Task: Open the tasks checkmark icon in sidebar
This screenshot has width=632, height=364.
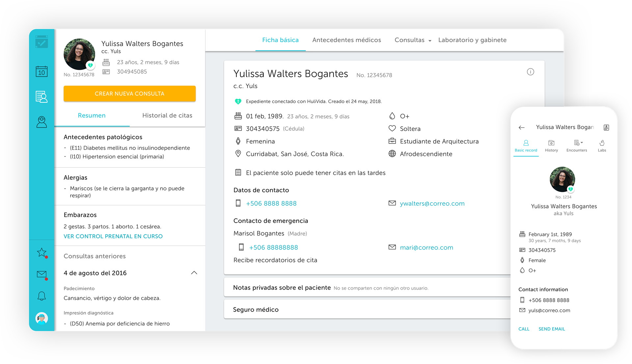Action: click(41, 42)
